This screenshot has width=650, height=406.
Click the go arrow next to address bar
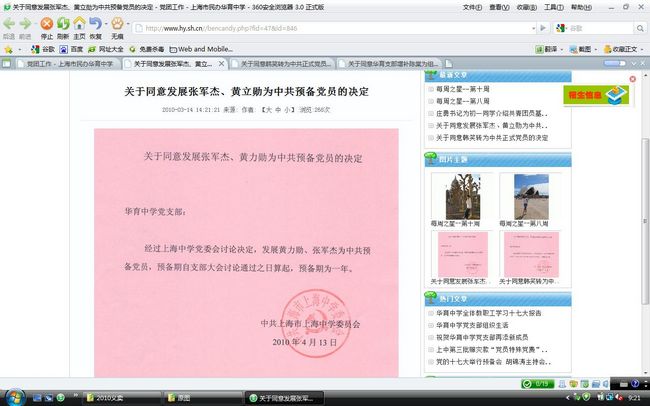click(543, 28)
